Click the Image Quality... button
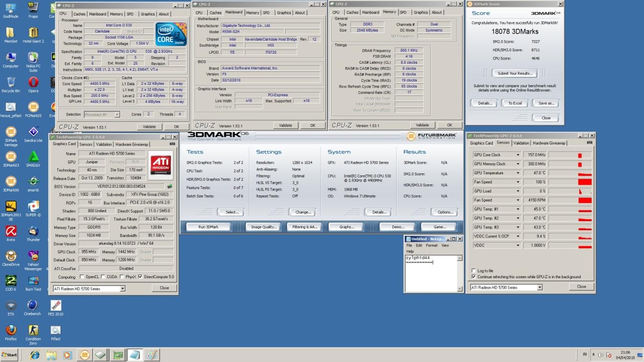 coord(264,227)
